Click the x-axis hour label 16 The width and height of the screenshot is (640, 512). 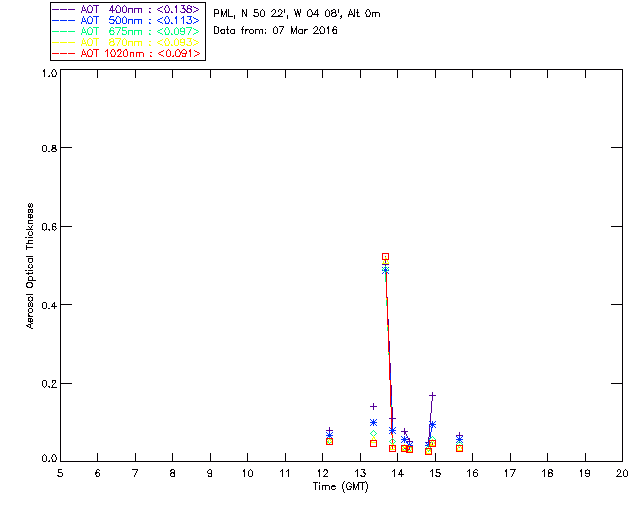(472, 473)
